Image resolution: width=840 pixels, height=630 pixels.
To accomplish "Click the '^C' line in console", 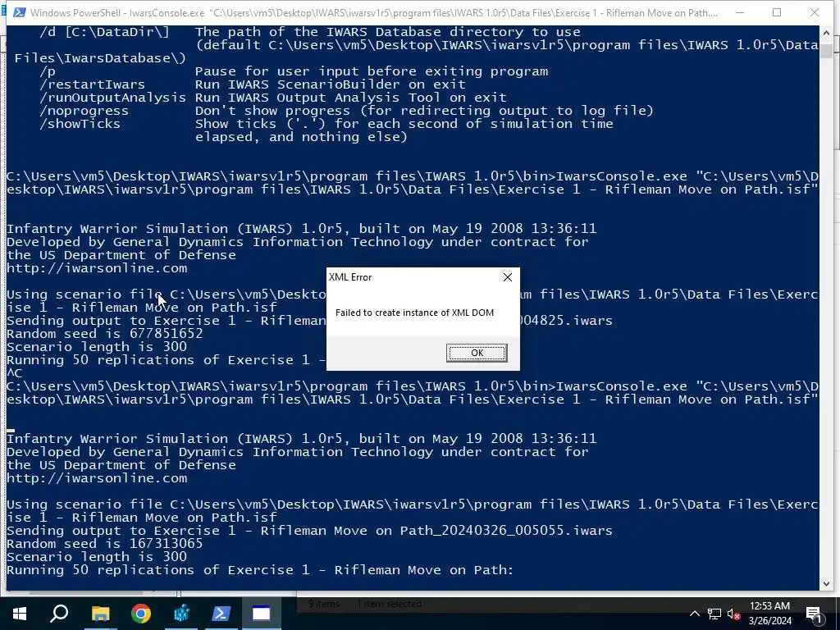I will click(15, 373).
